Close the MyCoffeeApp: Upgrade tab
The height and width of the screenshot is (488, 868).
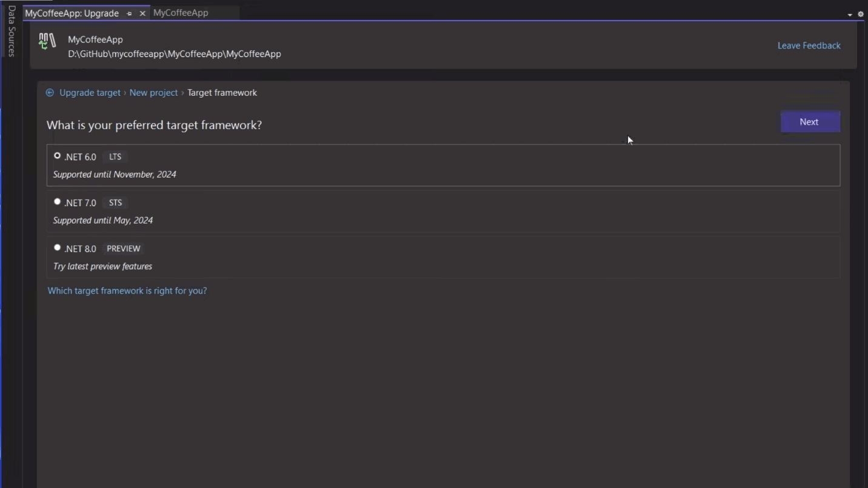[142, 13]
